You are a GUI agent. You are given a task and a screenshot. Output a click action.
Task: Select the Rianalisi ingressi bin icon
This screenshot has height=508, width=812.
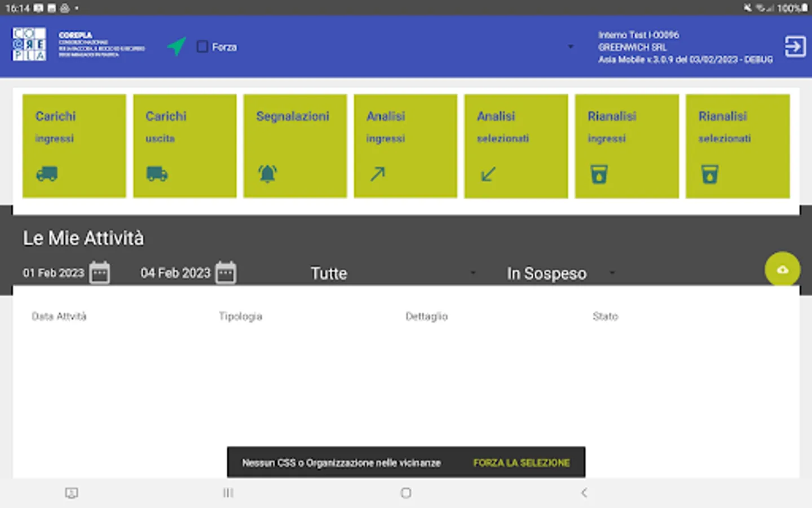(x=598, y=174)
